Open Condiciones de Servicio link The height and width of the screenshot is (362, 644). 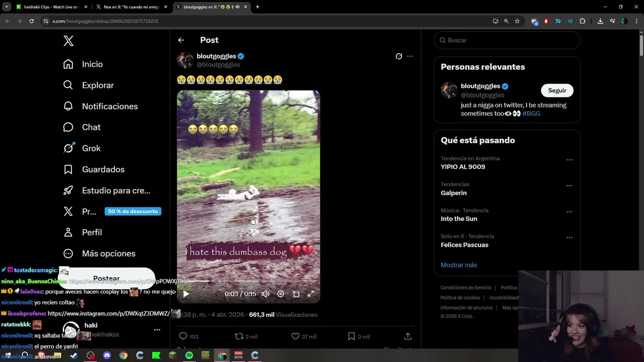(x=466, y=288)
